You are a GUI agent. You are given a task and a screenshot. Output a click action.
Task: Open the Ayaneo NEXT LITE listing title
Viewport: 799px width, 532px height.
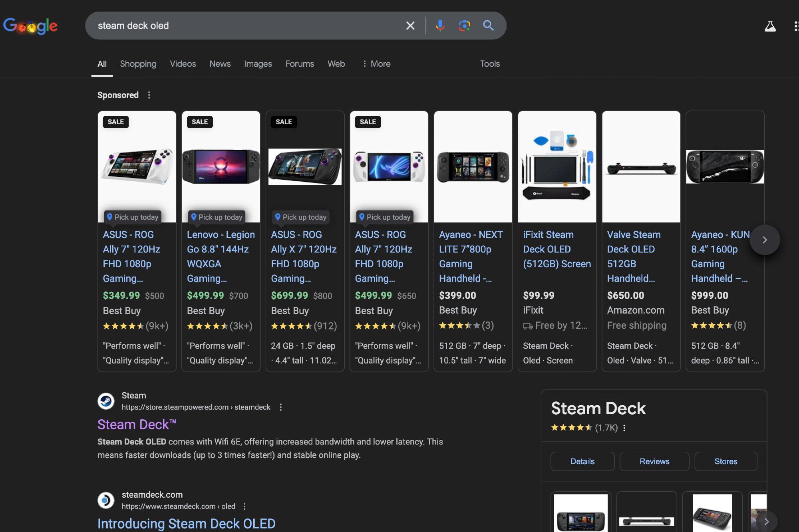click(471, 256)
